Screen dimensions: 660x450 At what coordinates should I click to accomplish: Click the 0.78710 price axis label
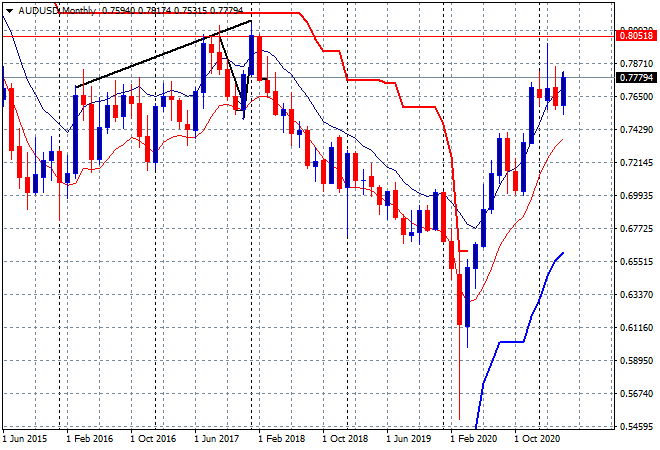tap(636, 64)
